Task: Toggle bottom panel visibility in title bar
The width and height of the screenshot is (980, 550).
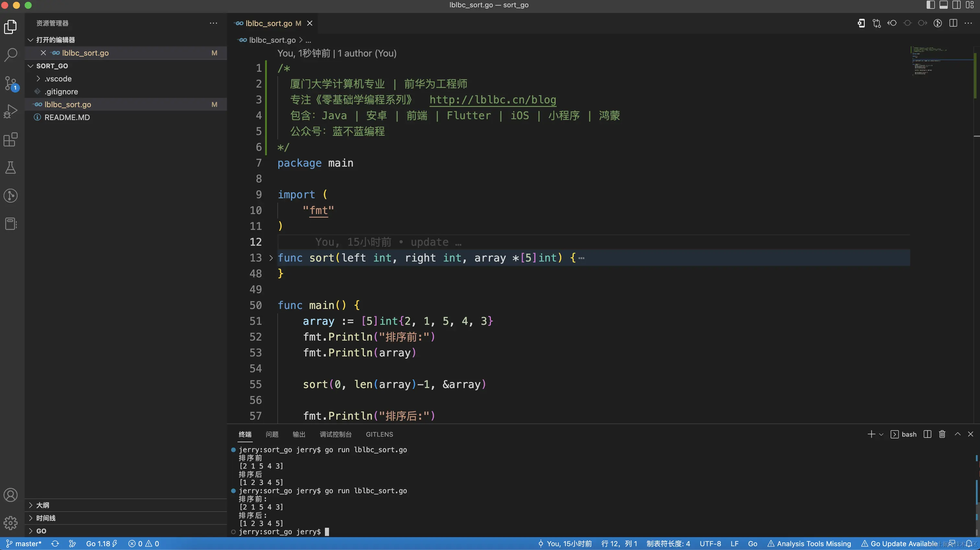Action: [943, 5]
